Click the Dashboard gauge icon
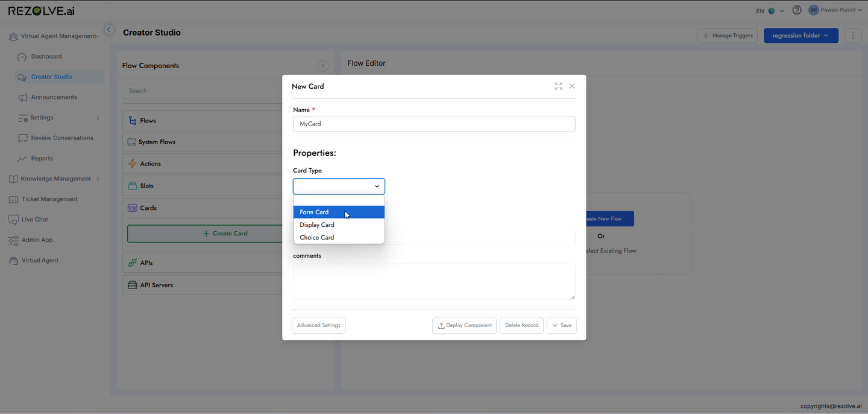The height and width of the screenshot is (414, 868). click(x=22, y=57)
